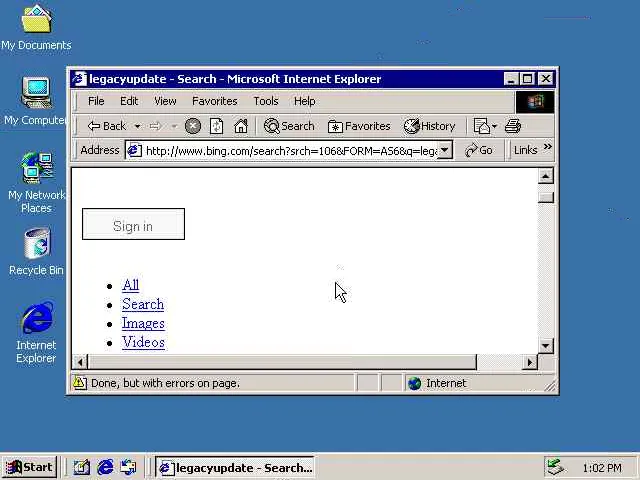The height and width of the screenshot is (480, 640).
Task: Expand the Links toolbar chevron
Action: coord(548,147)
